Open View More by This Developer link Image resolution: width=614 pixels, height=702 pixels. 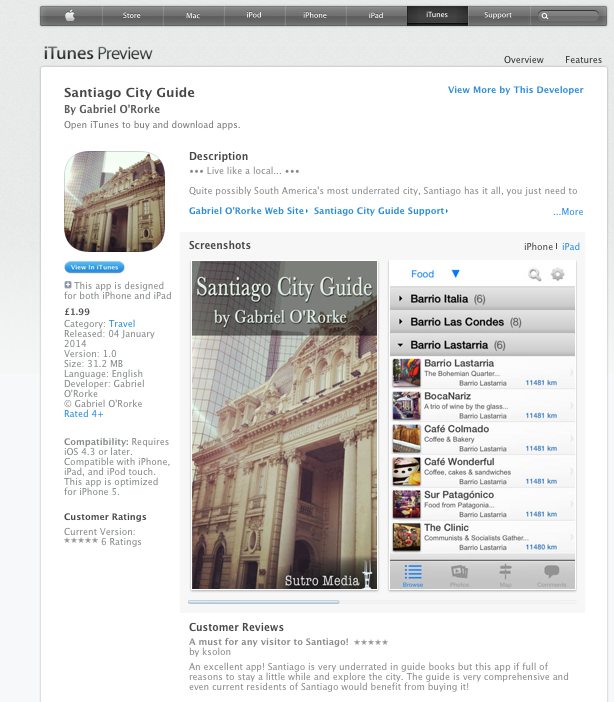(516, 90)
